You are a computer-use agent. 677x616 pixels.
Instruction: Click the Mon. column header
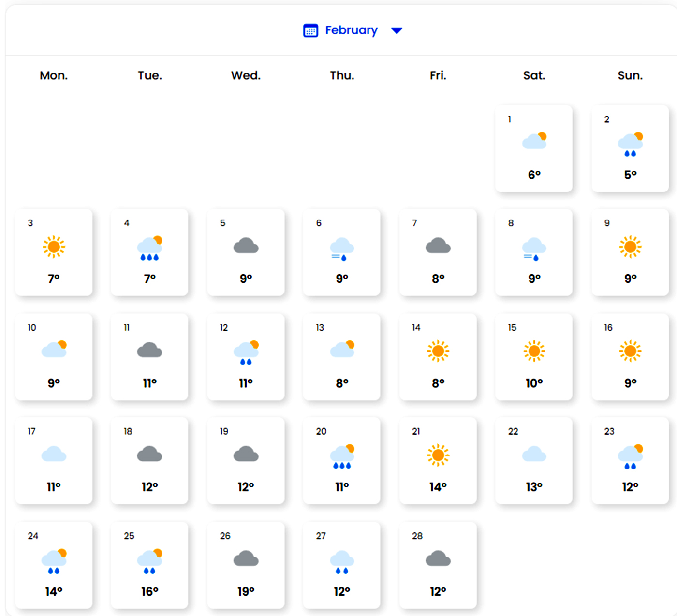pos(54,75)
